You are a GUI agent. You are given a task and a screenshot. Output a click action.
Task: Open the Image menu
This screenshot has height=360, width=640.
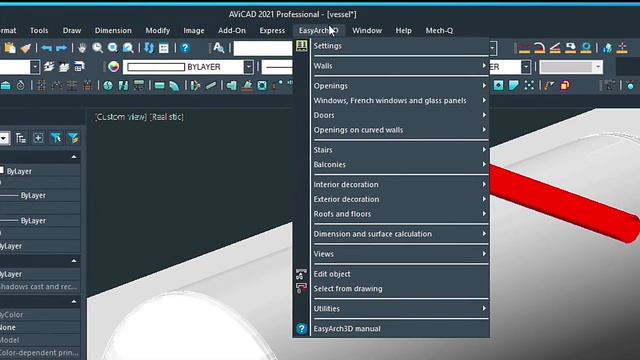tap(194, 31)
